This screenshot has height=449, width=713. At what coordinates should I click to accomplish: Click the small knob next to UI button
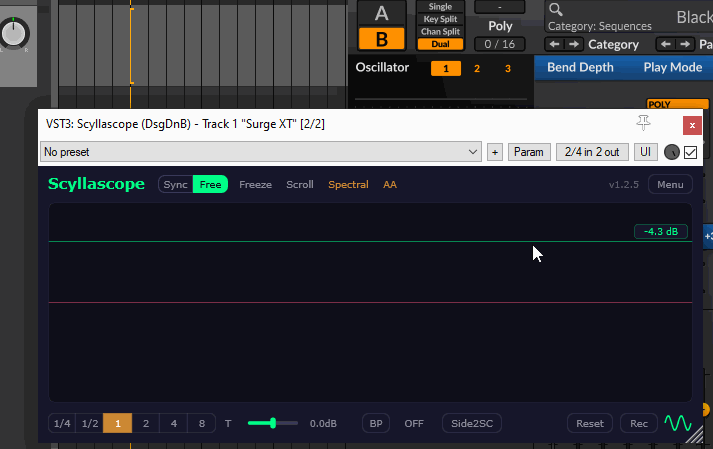(671, 152)
